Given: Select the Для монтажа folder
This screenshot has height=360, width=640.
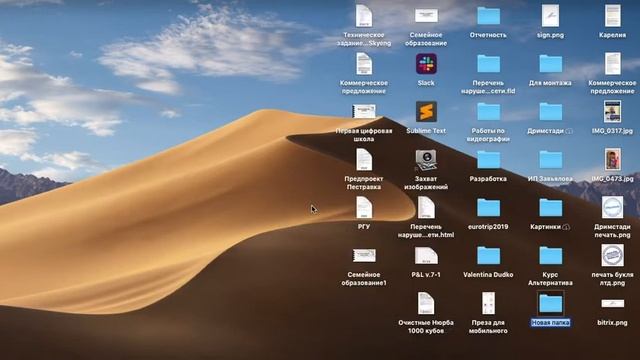Looking at the screenshot, I should click(551, 64).
